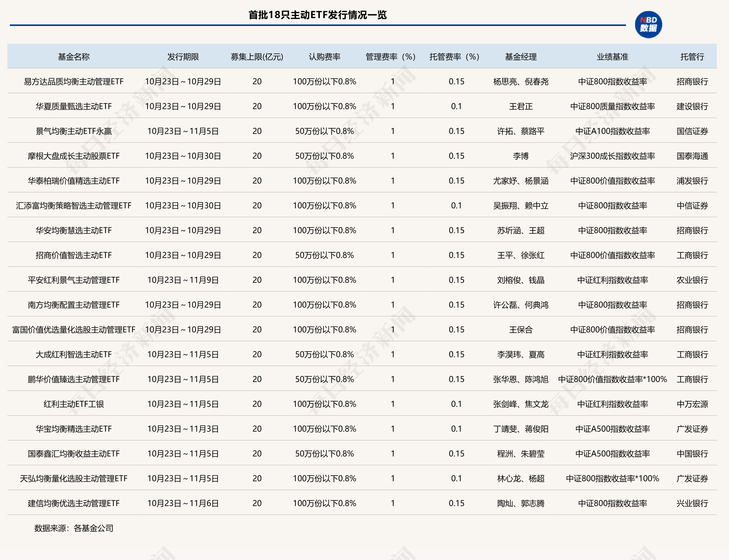Click benchmark 沪深300成长指数收益率
729x560 pixels.
point(612,156)
